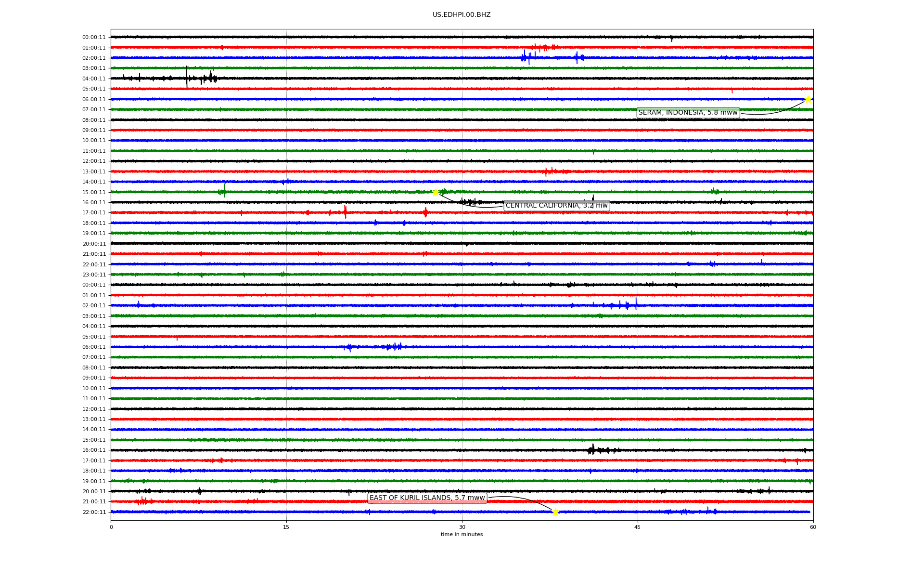Click the large black spike on 04:00:11 trace
The width and height of the screenshot is (924, 578).
187,77
